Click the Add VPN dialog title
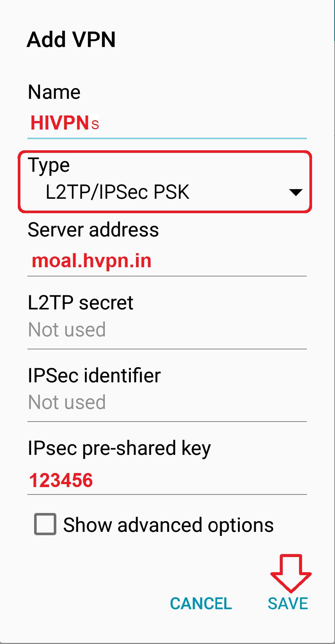The image size is (335, 644). [71, 40]
